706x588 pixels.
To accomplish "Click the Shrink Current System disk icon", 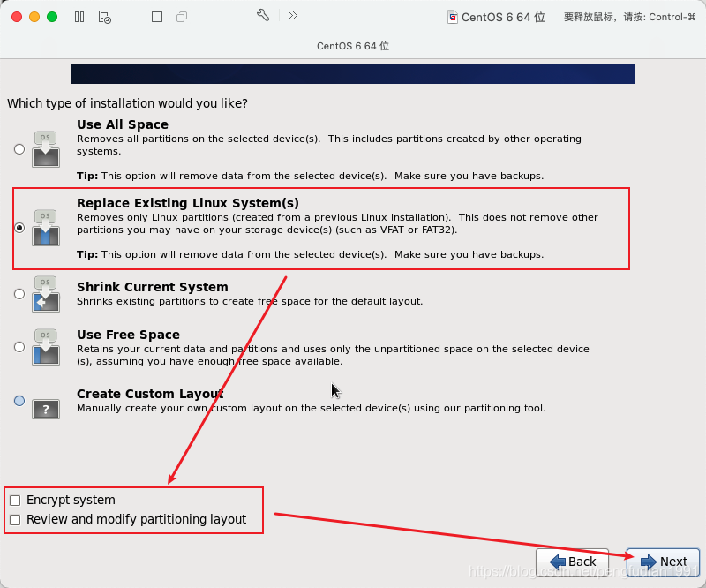I will (x=46, y=294).
